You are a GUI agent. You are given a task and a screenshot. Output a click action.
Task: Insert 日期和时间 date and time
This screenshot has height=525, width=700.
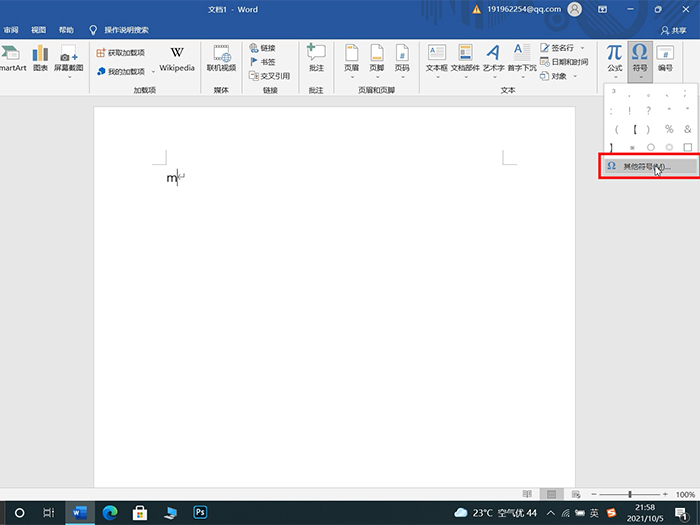tap(564, 62)
